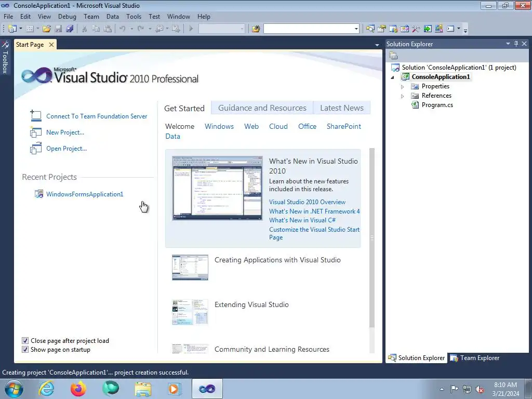Image resolution: width=532 pixels, height=399 pixels.
Task: Click the What's New screenshot thumbnail
Action: (217, 188)
